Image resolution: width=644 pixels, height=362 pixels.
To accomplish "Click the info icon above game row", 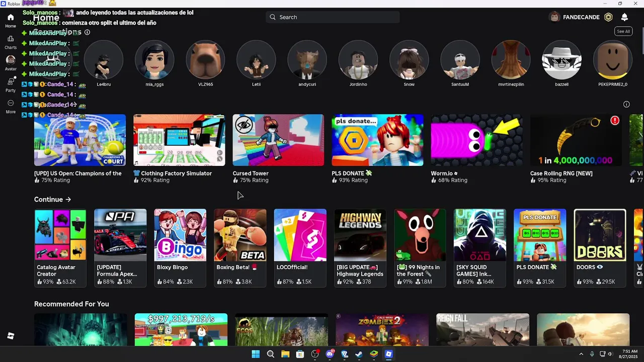I will coord(626,105).
